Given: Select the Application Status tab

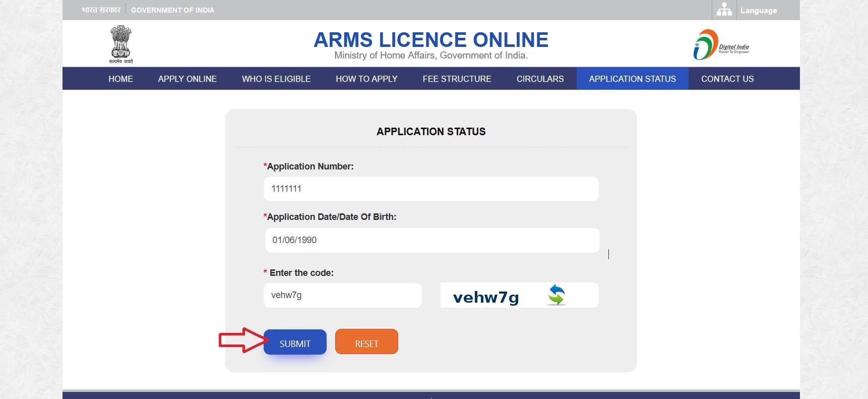Looking at the screenshot, I should (632, 79).
